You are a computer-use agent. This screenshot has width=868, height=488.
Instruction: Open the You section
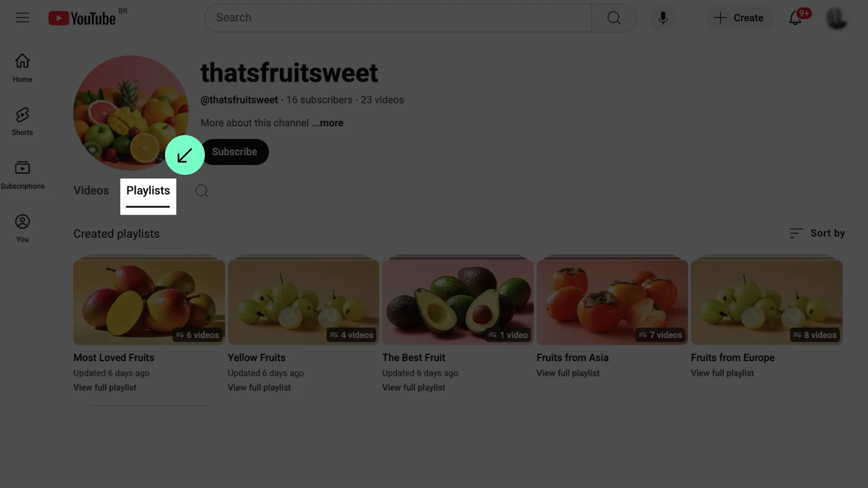22,229
